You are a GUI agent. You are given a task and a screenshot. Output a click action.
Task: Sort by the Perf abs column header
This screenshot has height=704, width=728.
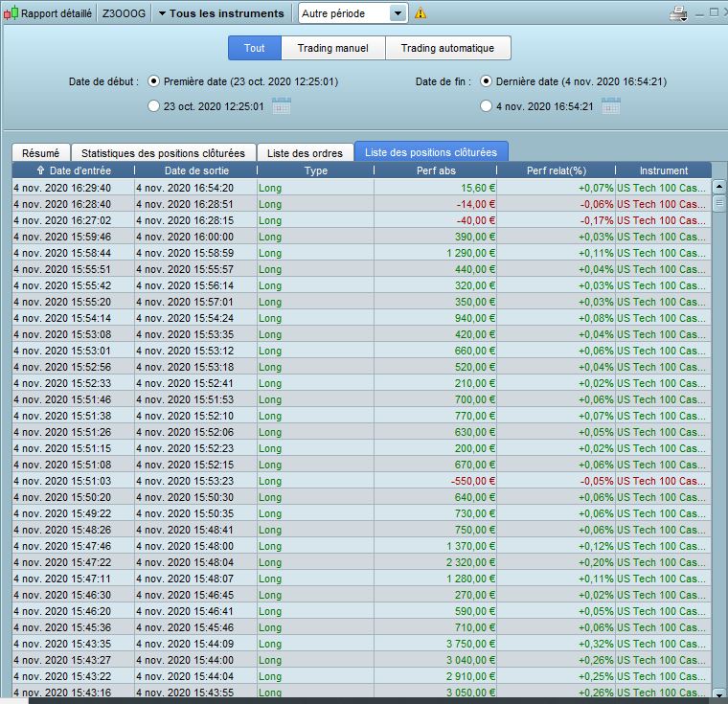435,170
